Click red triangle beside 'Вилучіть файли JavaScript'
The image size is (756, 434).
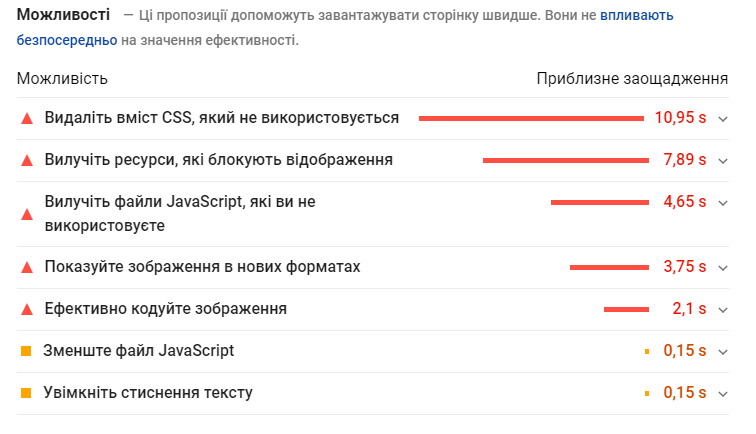click(27, 213)
